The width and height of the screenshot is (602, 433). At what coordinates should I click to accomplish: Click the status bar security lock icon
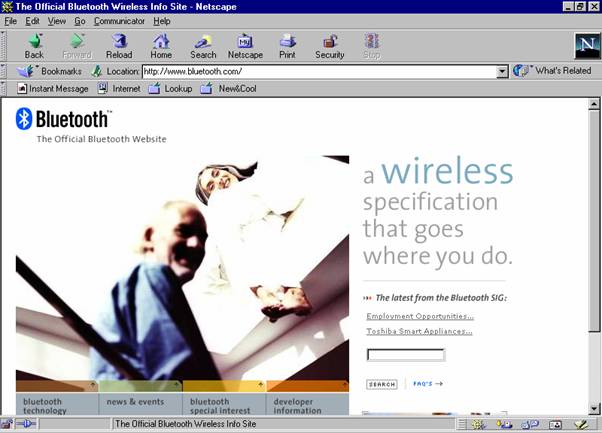coord(7,424)
